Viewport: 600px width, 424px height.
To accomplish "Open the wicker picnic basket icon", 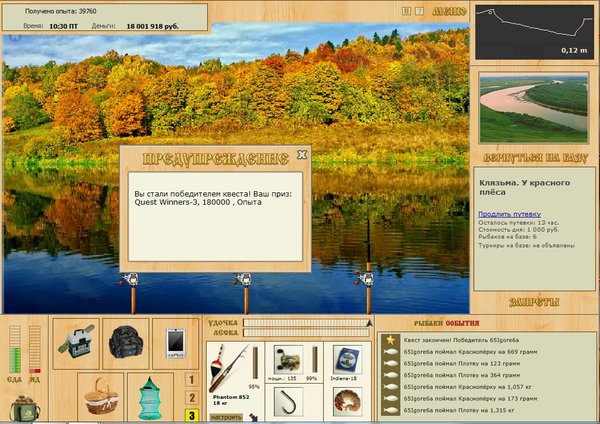I will [101, 397].
